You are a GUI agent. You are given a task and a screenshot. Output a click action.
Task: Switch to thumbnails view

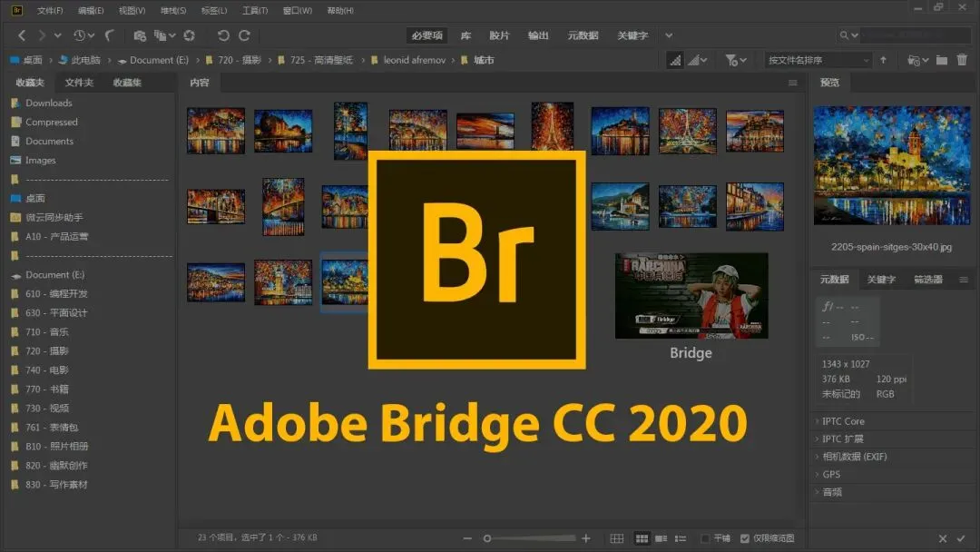(x=642, y=538)
